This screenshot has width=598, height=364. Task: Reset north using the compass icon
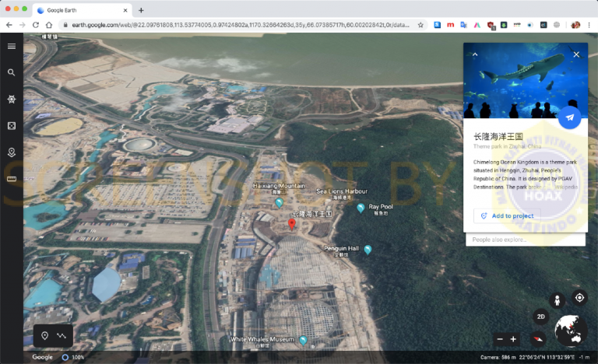point(538,339)
